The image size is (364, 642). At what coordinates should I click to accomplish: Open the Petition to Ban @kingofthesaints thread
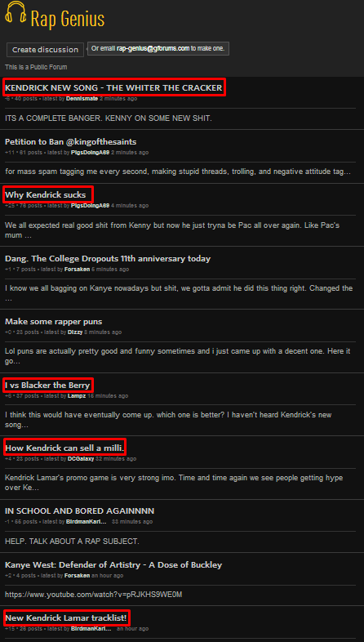pos(71,141)
